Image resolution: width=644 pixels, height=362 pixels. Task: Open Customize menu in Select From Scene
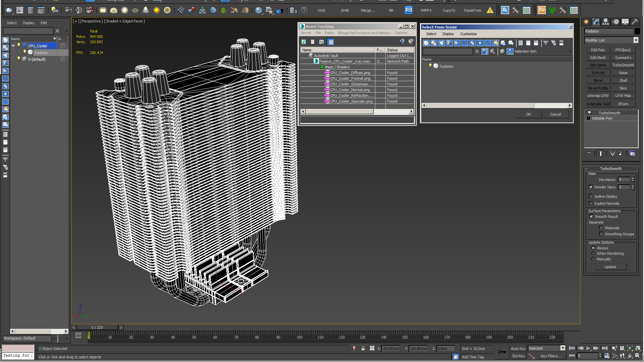click(468, 34)
